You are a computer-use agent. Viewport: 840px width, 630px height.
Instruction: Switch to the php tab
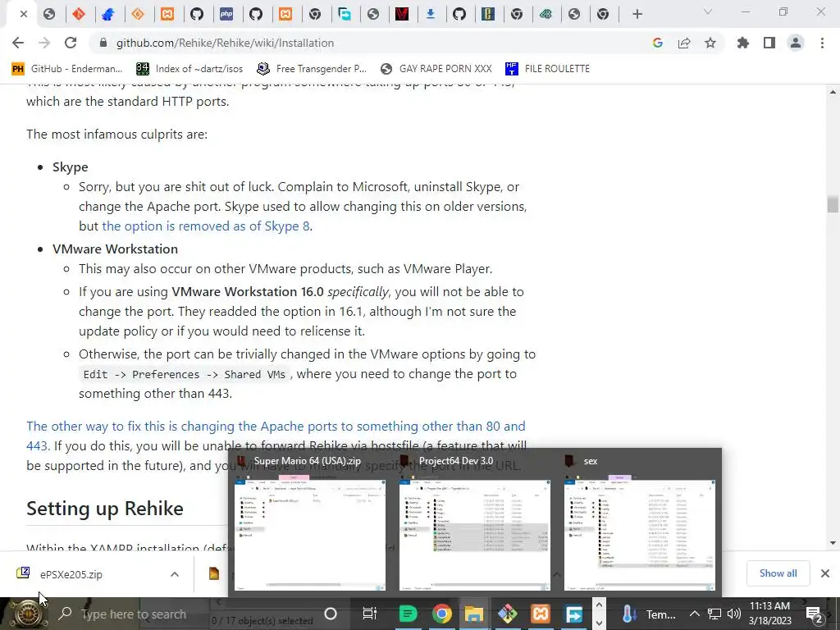tap(226, 14)
